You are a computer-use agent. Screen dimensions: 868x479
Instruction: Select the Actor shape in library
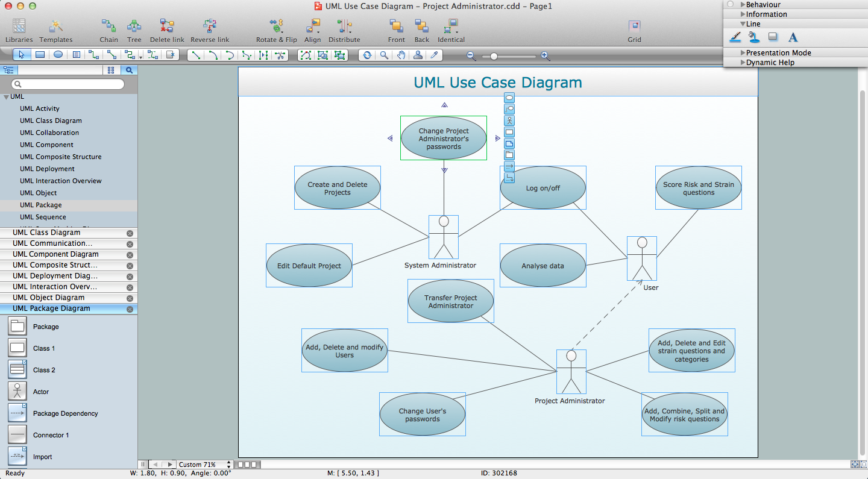click(x=17, y=392)
